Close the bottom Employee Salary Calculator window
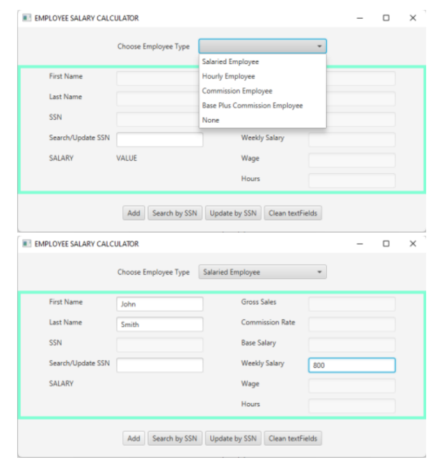This screenshot has width=448, height=476. [x=413, y=243]
